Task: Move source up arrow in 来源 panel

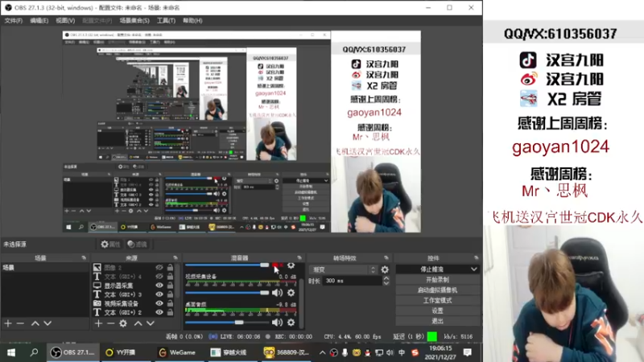Action: coord(138,323)
